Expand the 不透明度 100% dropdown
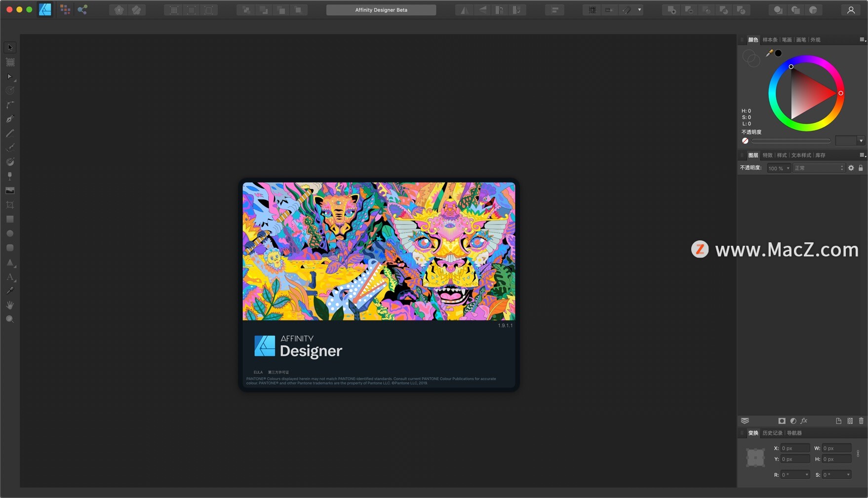 778,168
